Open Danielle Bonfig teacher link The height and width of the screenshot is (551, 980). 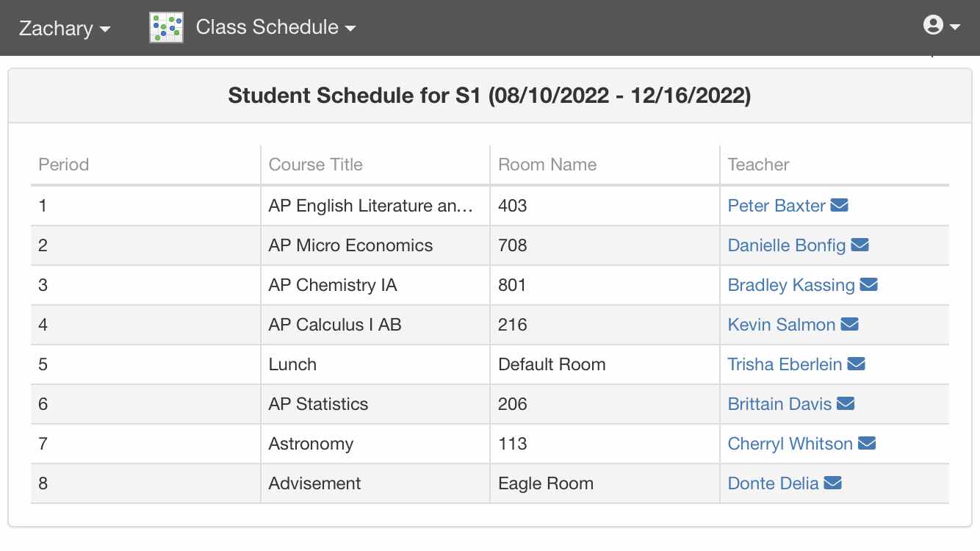click(x=787, y=245)
